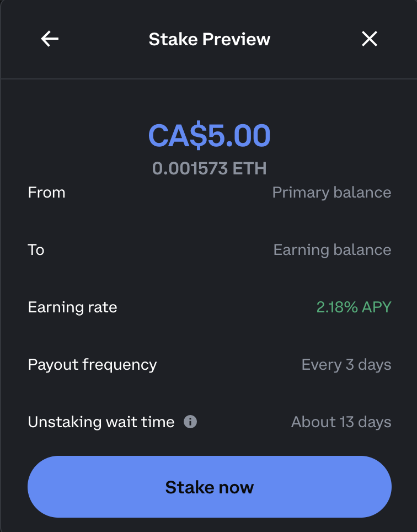Go back using the left arrow

click(50, 39)
